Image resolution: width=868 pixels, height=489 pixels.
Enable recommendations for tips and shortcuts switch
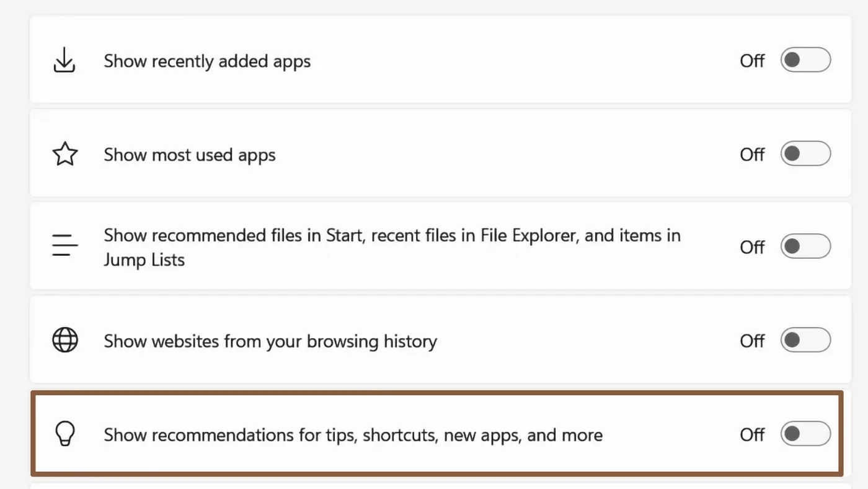tap(805, 434)
